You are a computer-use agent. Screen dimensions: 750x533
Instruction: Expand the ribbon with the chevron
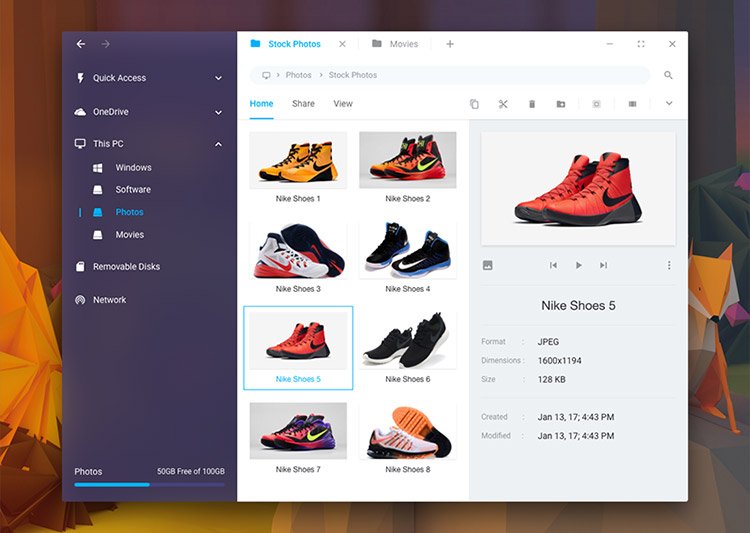click(x=669, y=103)
